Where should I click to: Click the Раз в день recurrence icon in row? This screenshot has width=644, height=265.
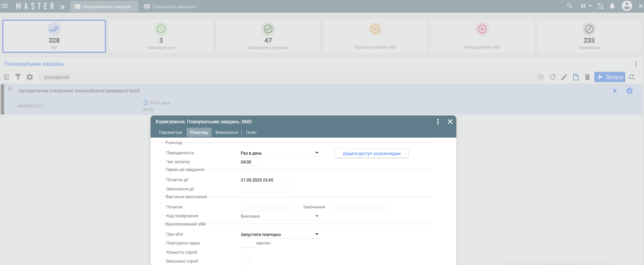pyautogui.click(x=146, y=103)
